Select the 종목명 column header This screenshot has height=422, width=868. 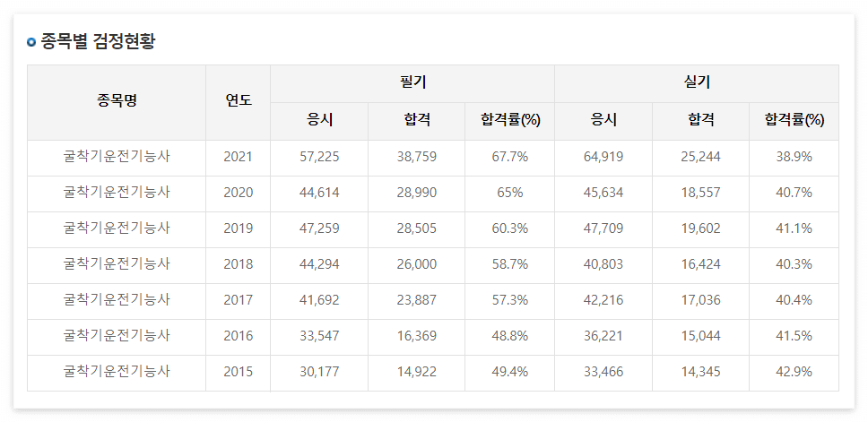(117, 100)
